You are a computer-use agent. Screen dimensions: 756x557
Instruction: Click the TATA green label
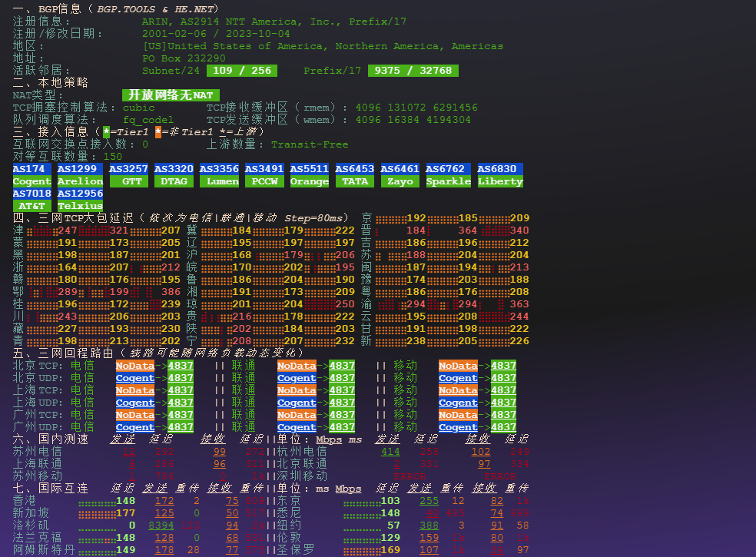click(355, 181)
